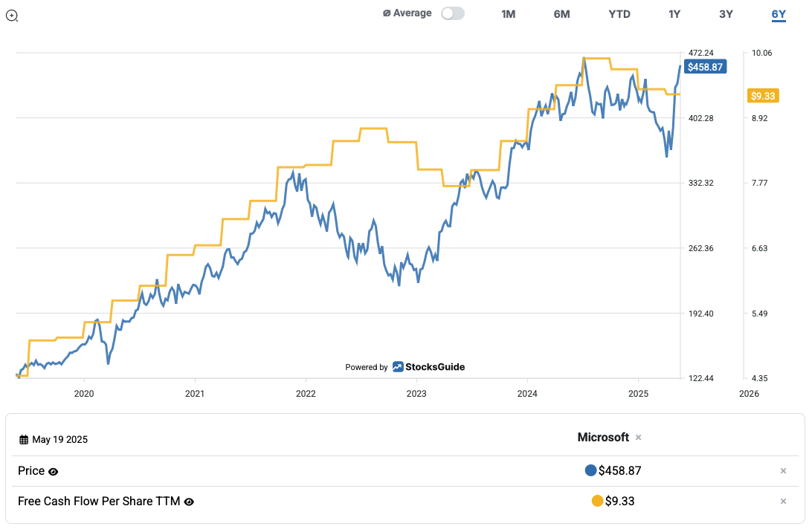The image size is (812, 529).
Task: Click the yellow $9.33 value label on the axis
Action: pos(763,96)
